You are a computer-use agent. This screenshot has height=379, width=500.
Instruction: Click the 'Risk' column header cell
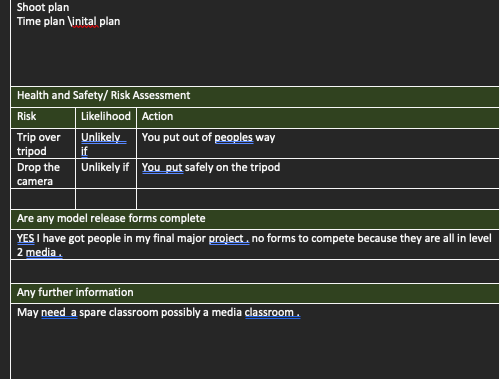click(43, 118)
